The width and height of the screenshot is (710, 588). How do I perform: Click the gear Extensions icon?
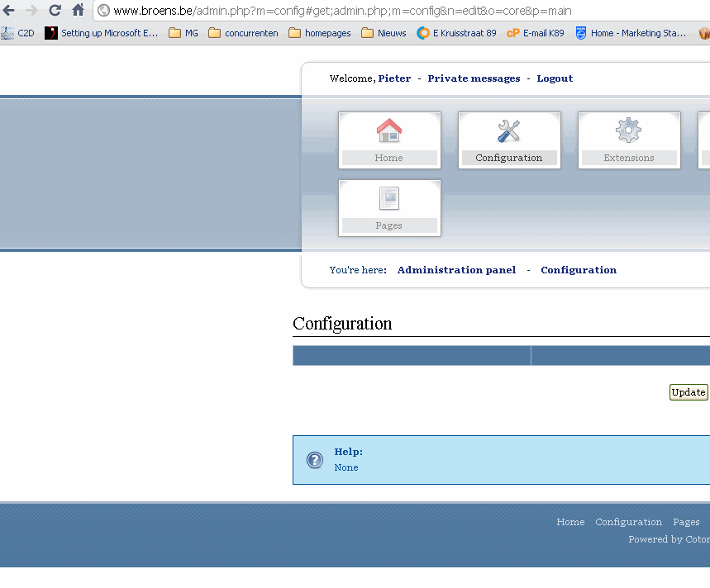pyautogui.click(x=628, y=130)
